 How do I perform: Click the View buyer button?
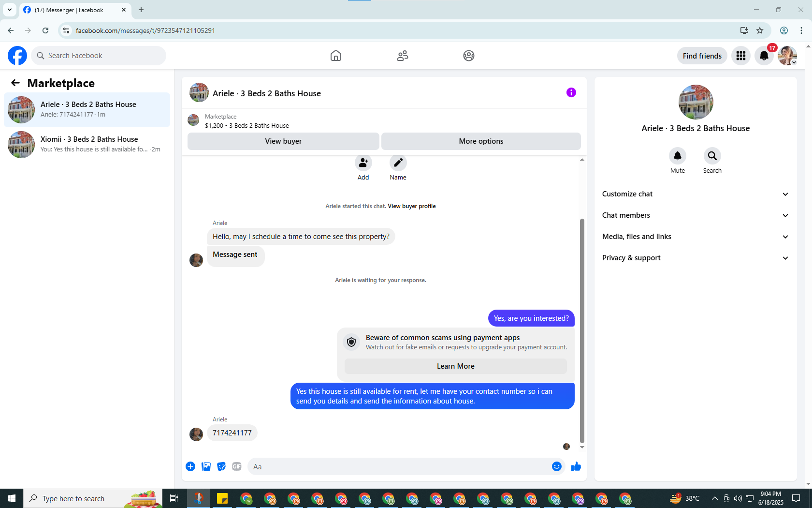tap(283, 141)
